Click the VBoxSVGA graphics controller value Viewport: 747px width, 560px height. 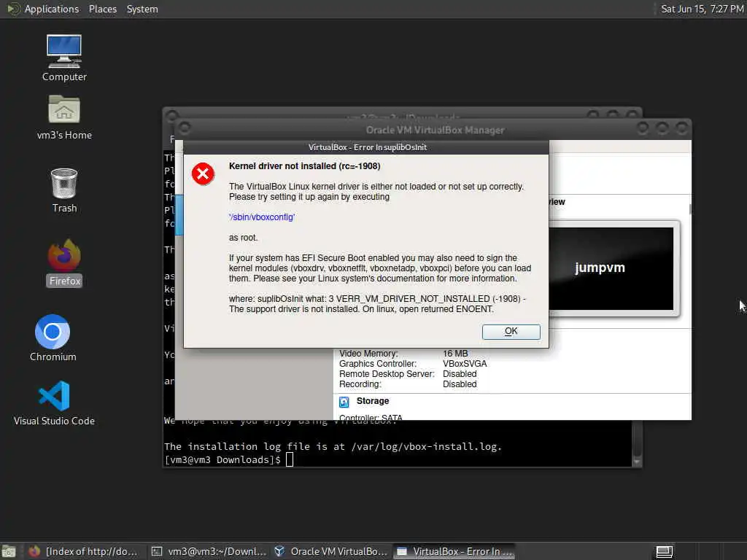pos(465,364)
